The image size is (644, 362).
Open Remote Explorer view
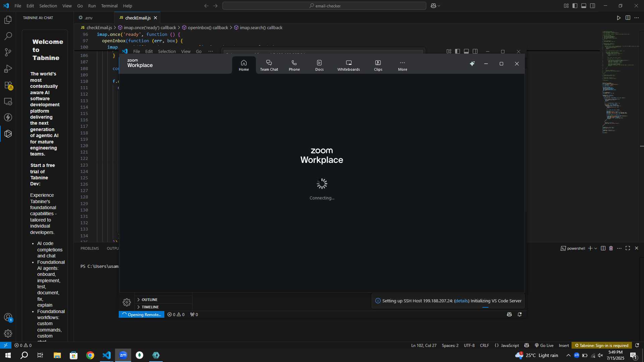8,101
